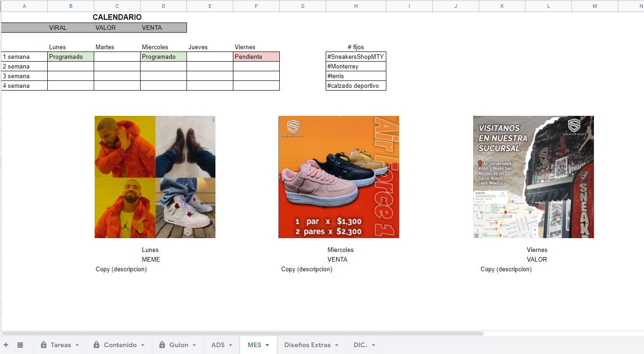Select the Pendiente cell under Viernes
644x354 pixels.
[x=256, y=57]
